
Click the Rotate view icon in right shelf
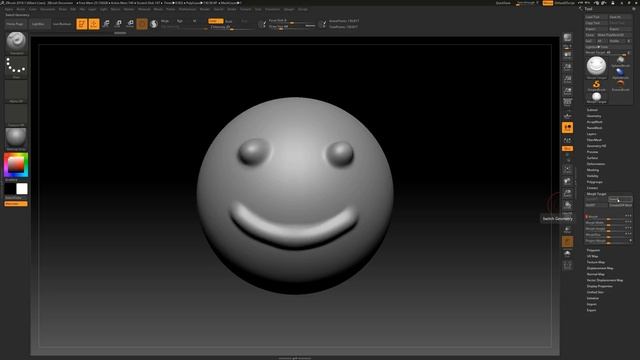(x=567, y=205)
